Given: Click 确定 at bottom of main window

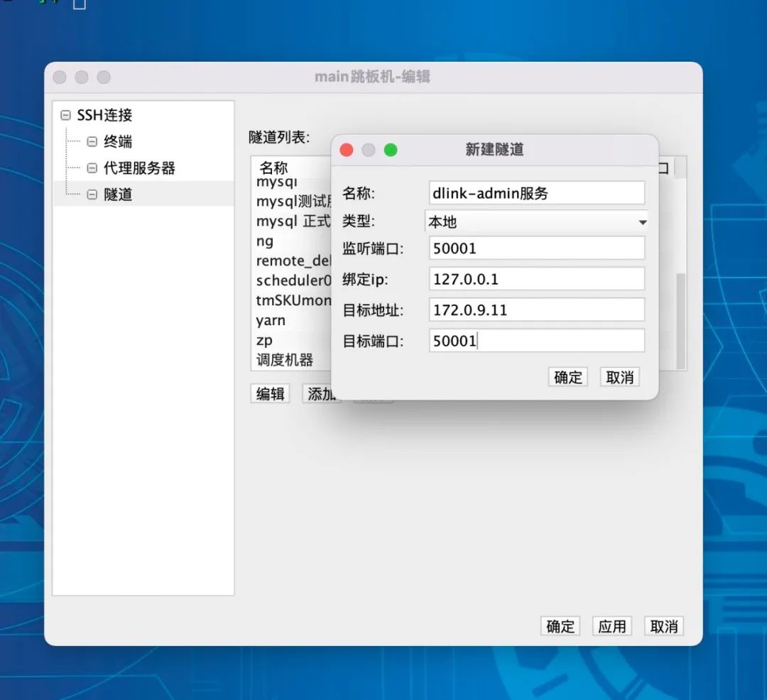Looking at the screenshot, I should click(560, 626).
